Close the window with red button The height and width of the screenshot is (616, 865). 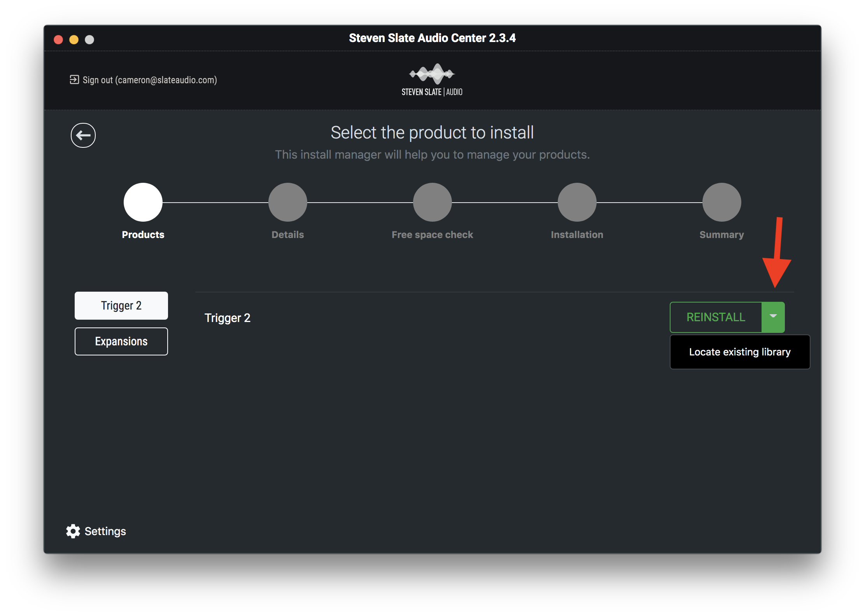[58, 40]
